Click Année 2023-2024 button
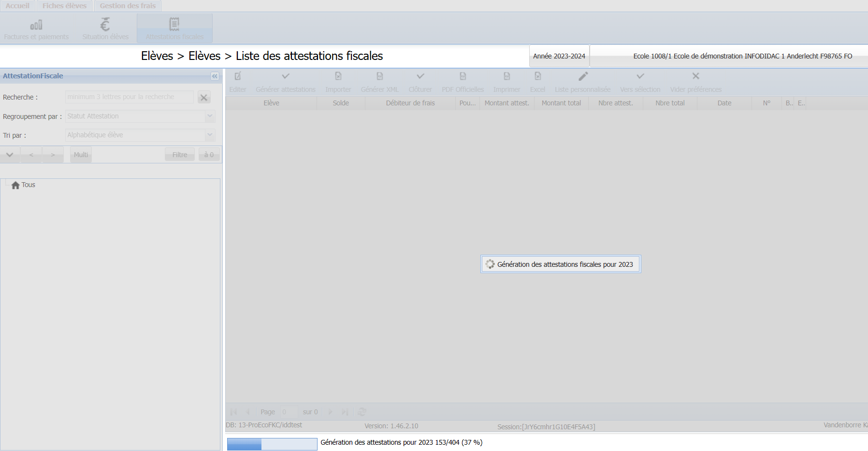Image resolution: width=868 pixels, height=451 pixels. click(559, 56)
